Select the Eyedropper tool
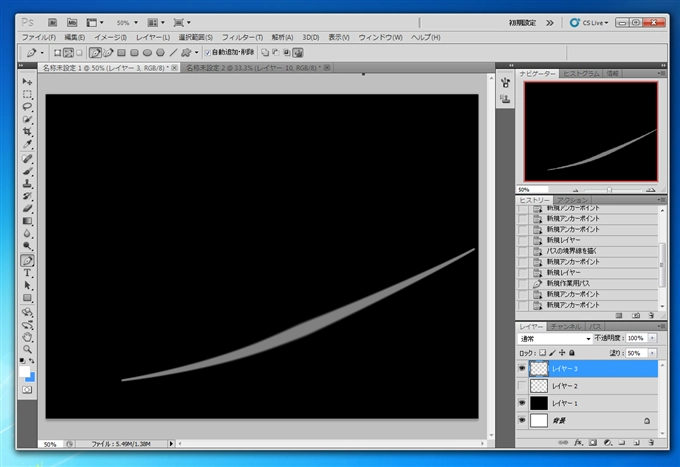 (x=27, y=144)
